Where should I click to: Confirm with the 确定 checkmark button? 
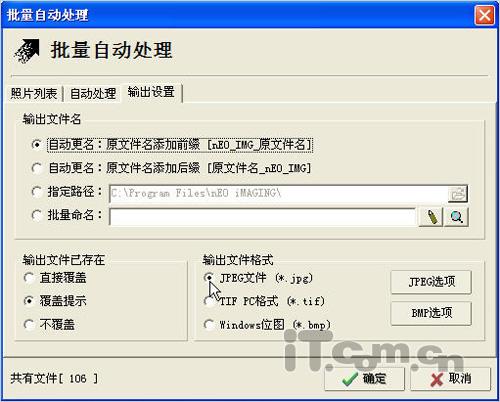click(364, 379)
